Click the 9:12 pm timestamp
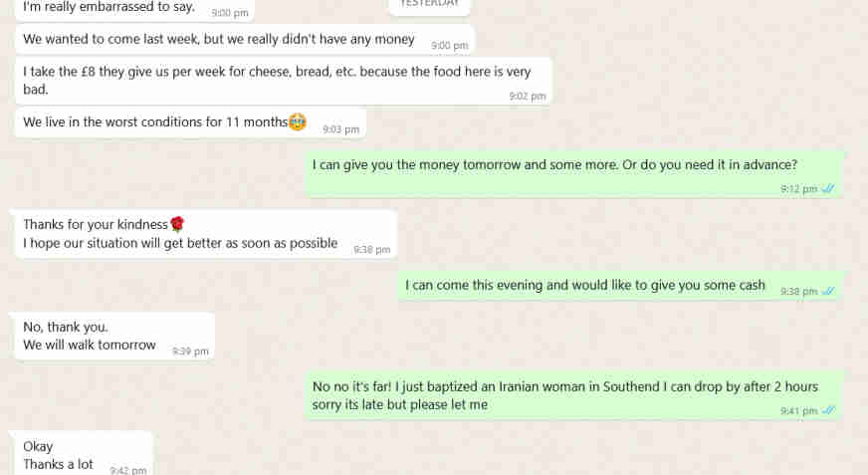The image size is (868, 475). tap(798, 189)
